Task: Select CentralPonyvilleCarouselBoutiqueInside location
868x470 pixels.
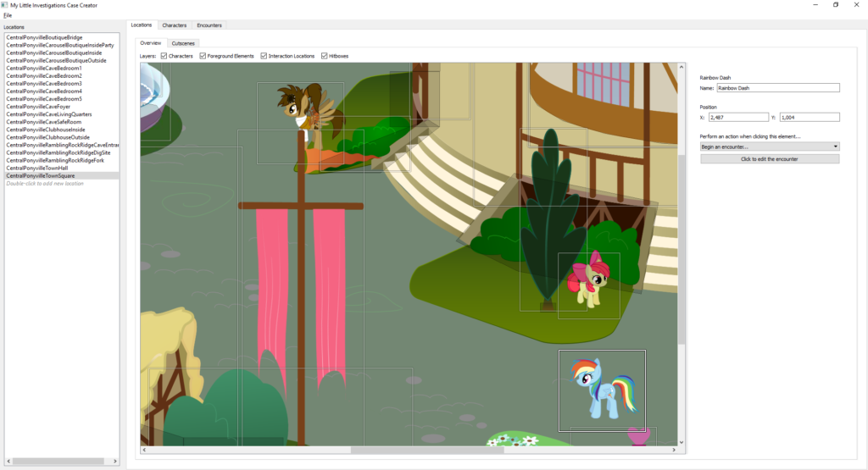Action: tap(53, 53)
